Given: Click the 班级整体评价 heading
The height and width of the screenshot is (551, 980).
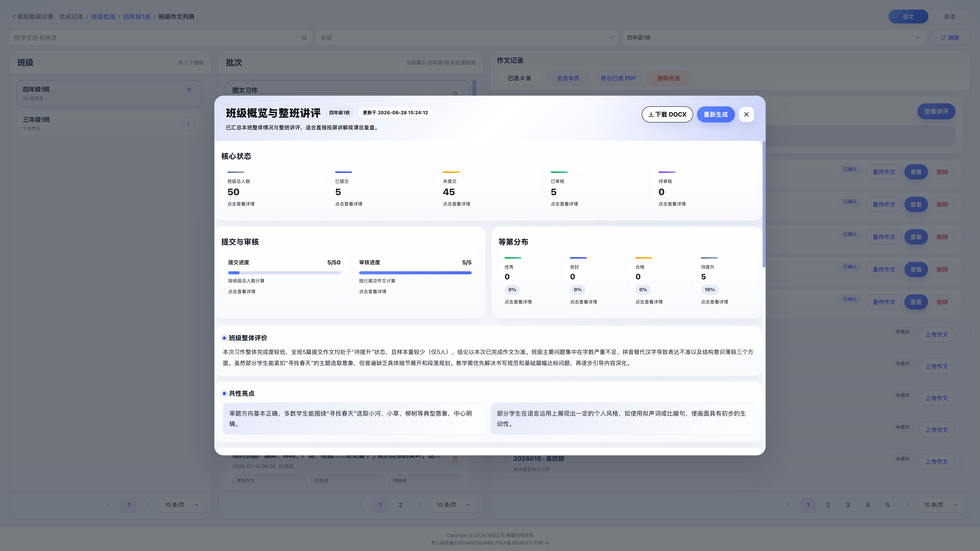Looking at the screenshot, I should tap(248, 338).
